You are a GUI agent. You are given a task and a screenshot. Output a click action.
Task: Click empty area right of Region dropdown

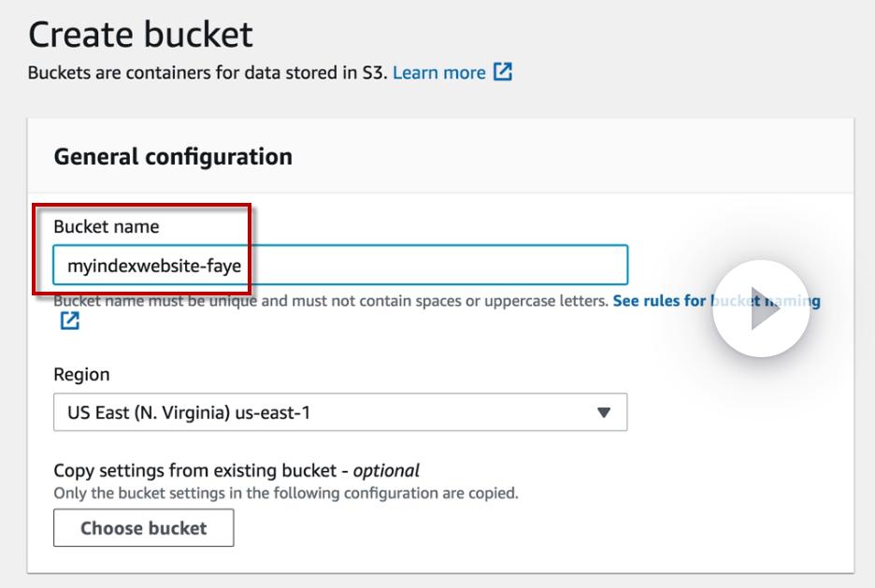coord(739,411)
